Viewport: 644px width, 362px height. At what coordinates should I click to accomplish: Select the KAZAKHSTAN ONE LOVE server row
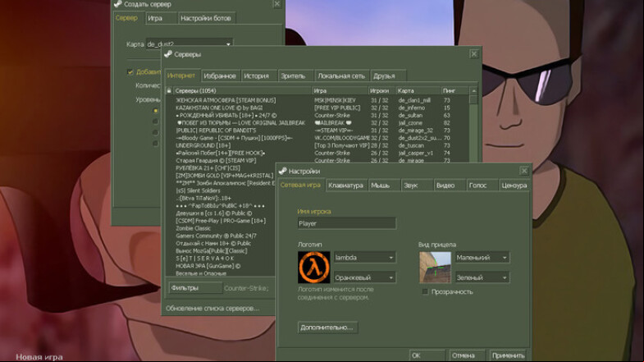pyautogui.click(x=317, y=108)
